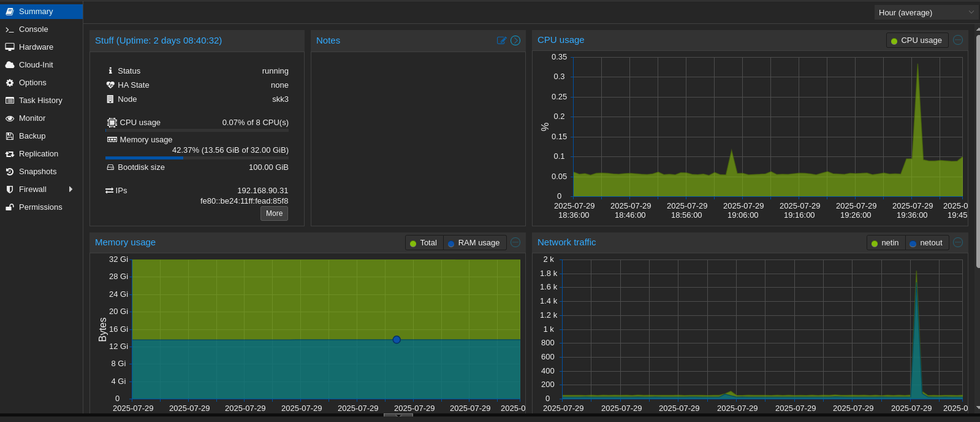This screenshot has width=980, height=422.
Task: Click the Stuff uptime panel title
Action: pos(158,40)
